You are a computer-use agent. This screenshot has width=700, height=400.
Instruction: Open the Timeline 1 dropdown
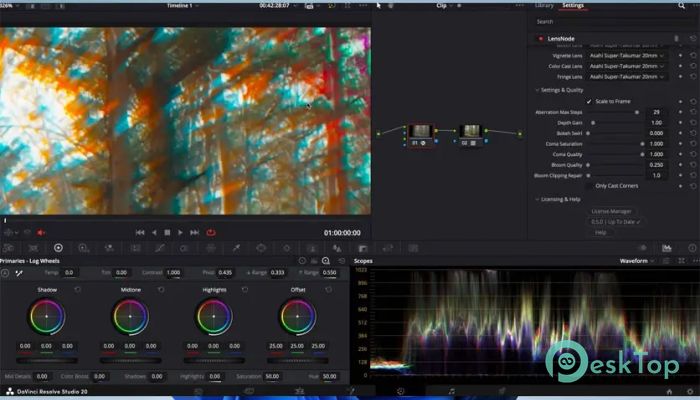click(x=183, y=5)
